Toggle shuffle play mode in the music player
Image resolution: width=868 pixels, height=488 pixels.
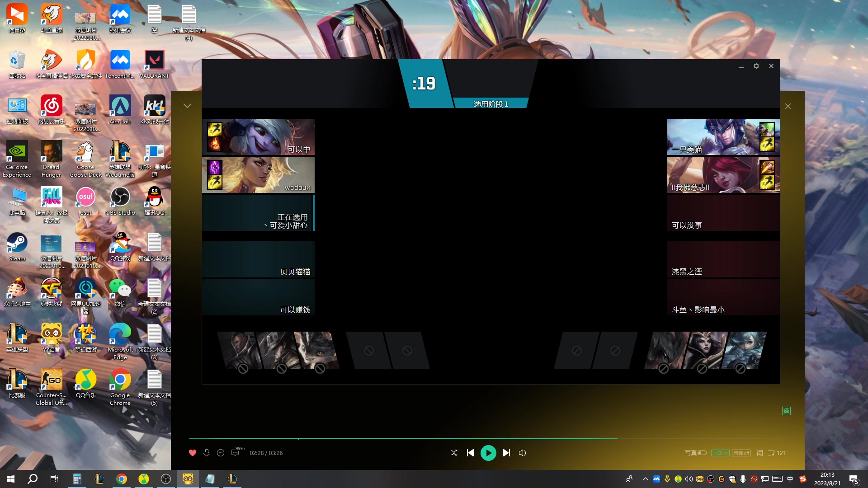[x=454, y=453]
